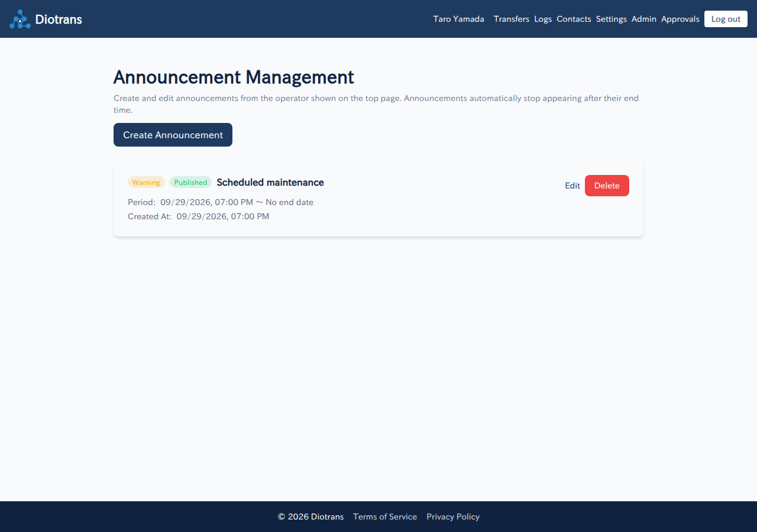This screenshot has height=532, width=757.
Task: Click the Create Announcement button
Action: [173, 135]
